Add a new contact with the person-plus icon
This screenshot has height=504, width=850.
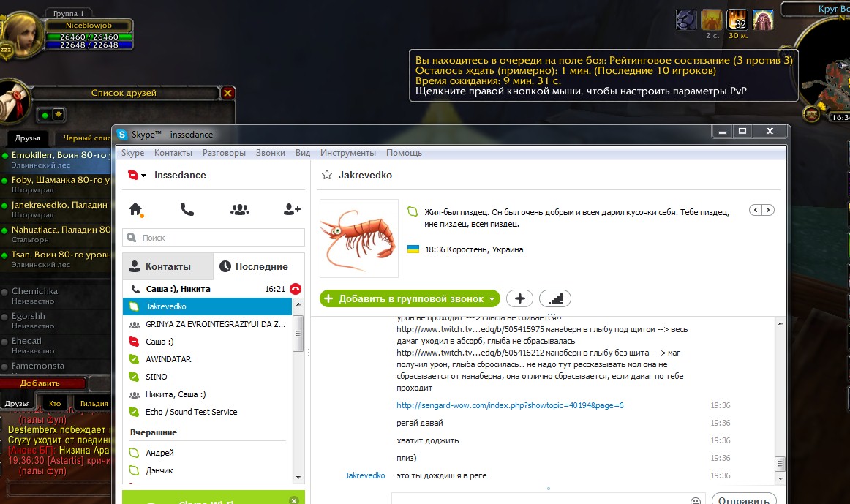click(x=292, y=209)
